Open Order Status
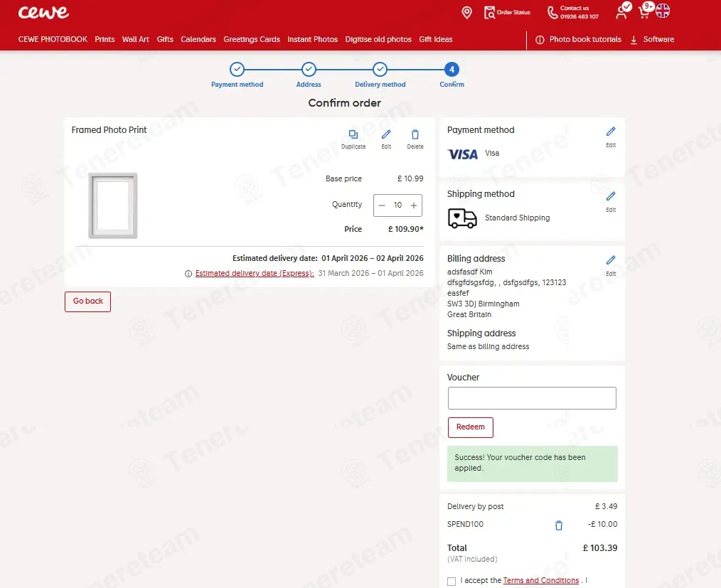 [507, 12]
